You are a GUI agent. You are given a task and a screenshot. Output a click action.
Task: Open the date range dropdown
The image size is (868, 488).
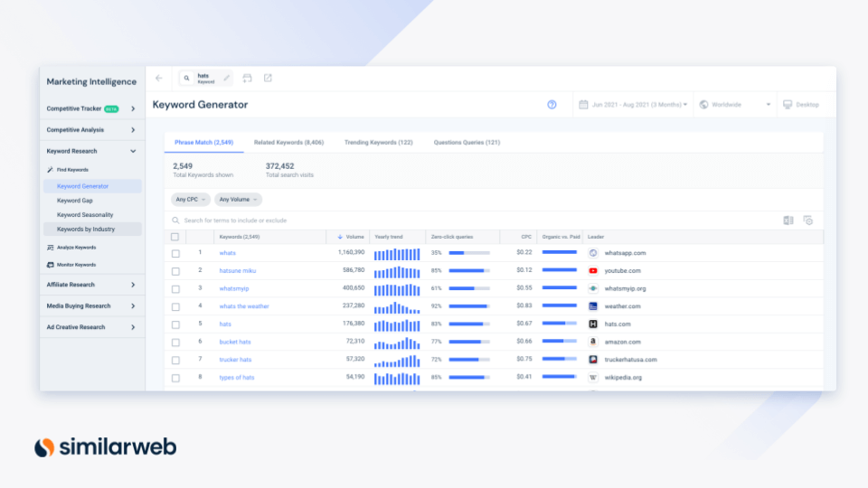[x=633, y=105]
